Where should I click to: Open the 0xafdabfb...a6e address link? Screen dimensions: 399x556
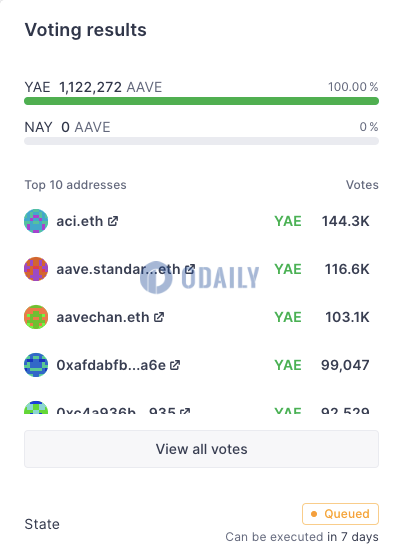(111, 365)
